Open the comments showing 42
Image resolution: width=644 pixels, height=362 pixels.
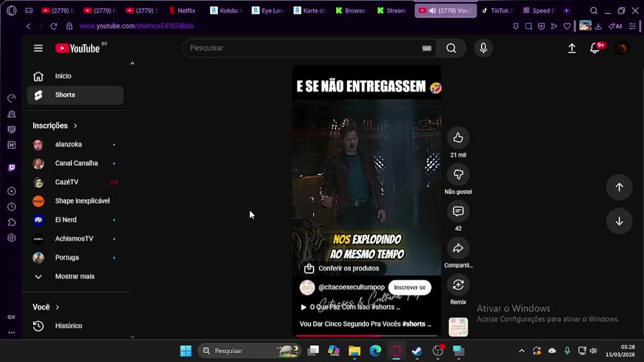(458, 211)
